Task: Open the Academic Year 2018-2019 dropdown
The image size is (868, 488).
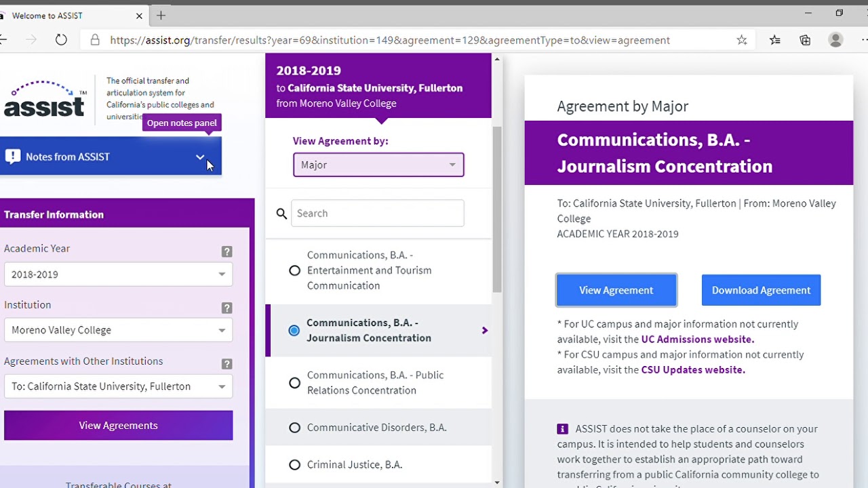Action: pyautogui.click(x=118, y=274)
